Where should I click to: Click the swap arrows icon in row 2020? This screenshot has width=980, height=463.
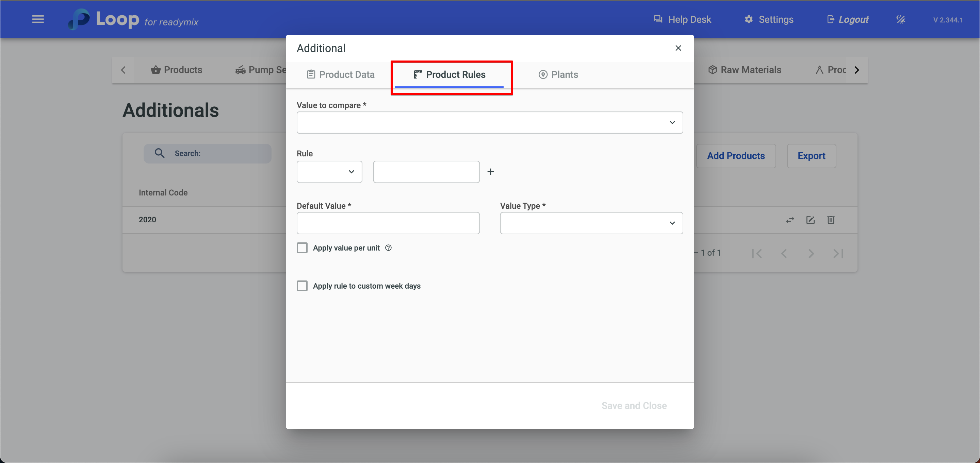pos(790,220)
